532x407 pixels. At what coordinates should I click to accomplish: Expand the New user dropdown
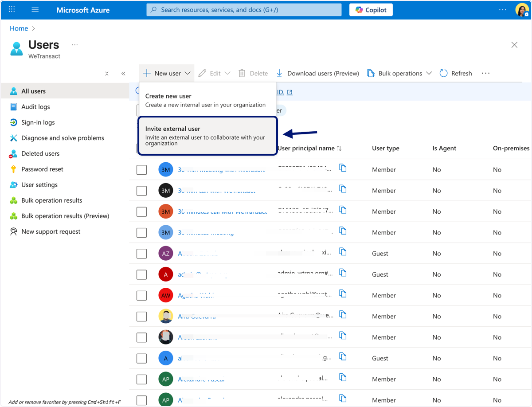167,73
